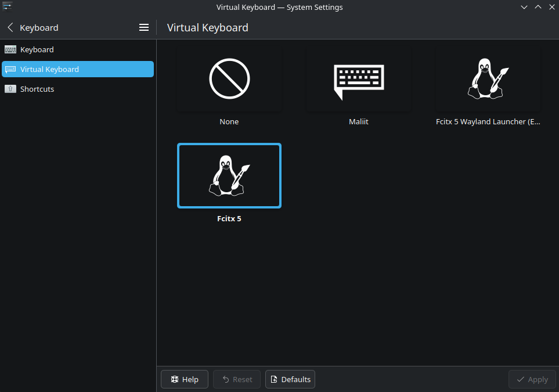
Task: Select Virtual Keyboard in the sidebar
Action: pos(49,69)
